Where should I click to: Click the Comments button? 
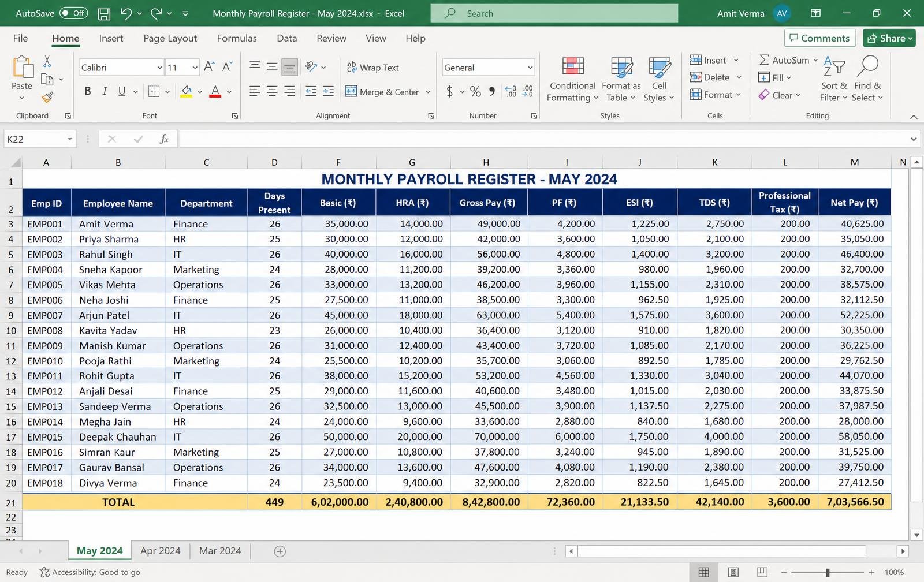click(820, 38)
